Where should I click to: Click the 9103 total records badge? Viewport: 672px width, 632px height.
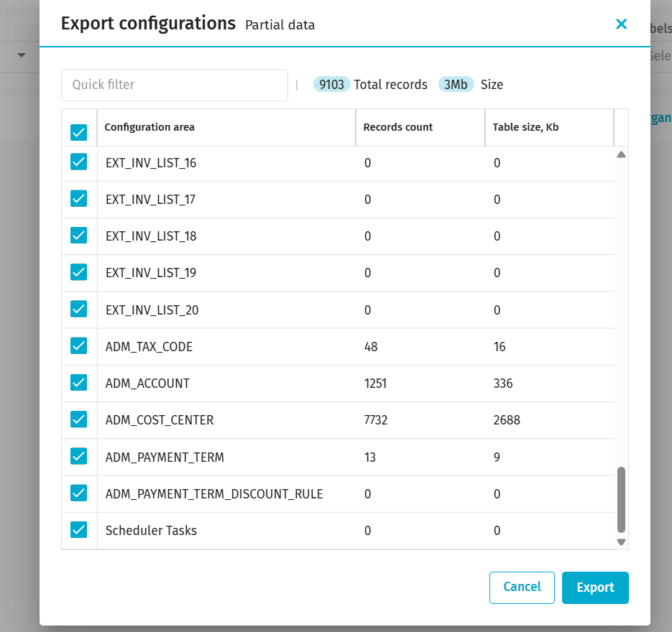[331, 85]
